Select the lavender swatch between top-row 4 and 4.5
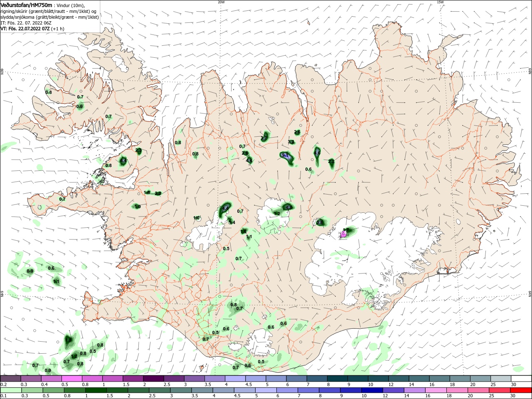The width and height of the screenshot is (532, 399). pyautogui.click(x=235, y=379)
